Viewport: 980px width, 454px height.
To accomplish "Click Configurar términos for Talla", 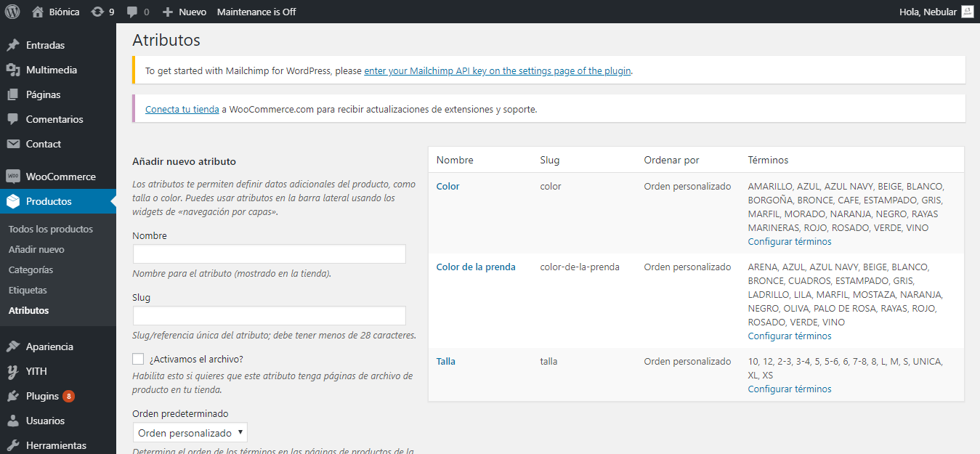I will [x=790, y=389].
